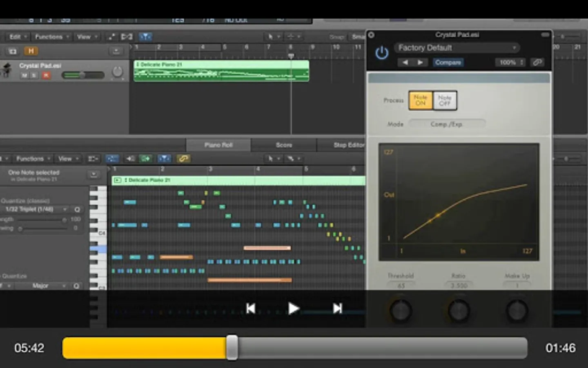
Task: Switch to the Piano Roll tab
Action: click(x=218, y=145)
